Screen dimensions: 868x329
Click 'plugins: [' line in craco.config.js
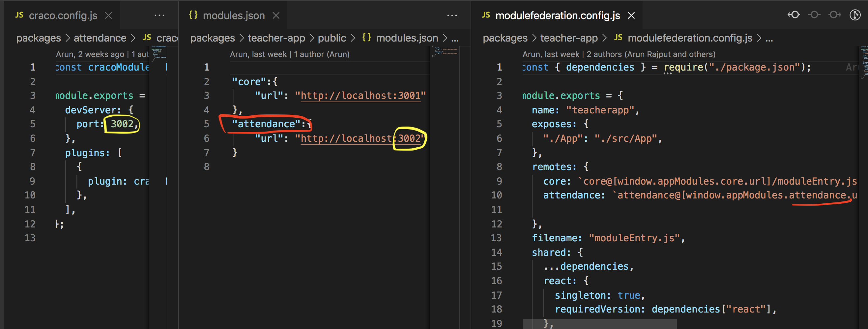93,153
